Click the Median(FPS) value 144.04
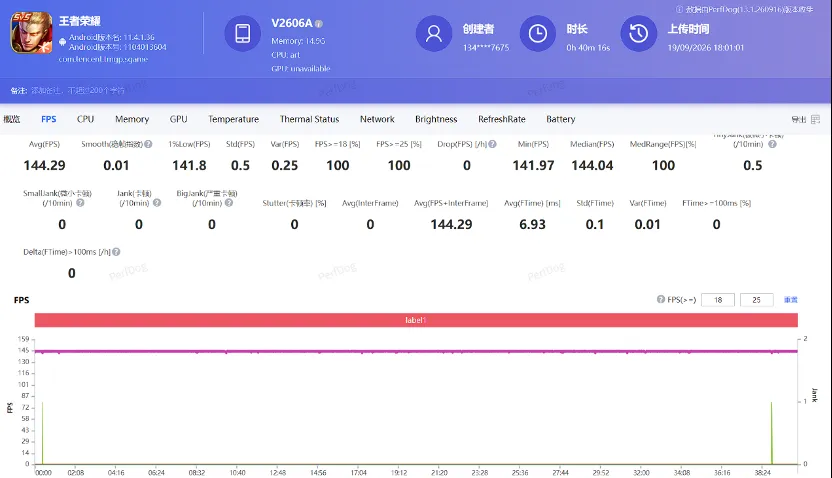The image size is (832, 478). tap(592, 166)
